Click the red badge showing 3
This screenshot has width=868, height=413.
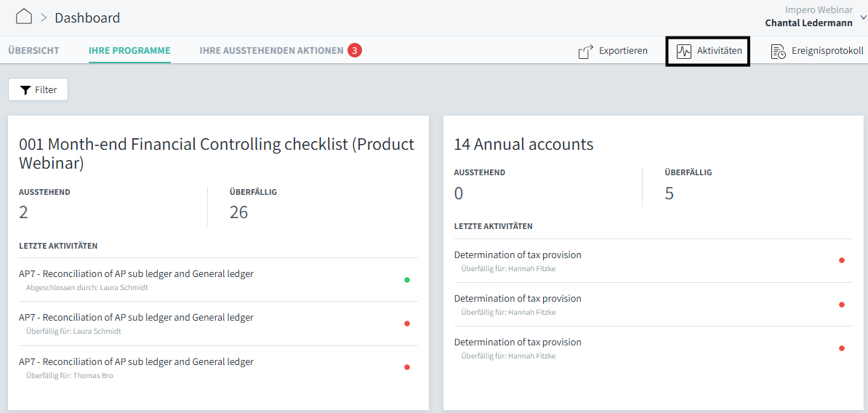pyautogui.click(x=354, y=50)
